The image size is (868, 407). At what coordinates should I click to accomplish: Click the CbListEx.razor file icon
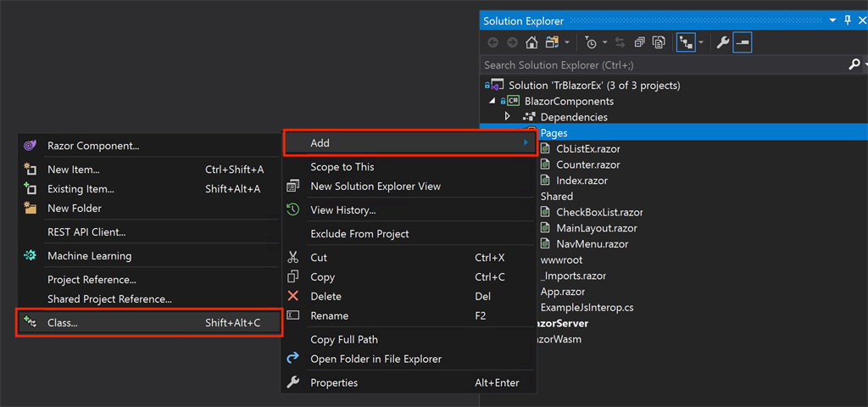(x=545, y=148)
